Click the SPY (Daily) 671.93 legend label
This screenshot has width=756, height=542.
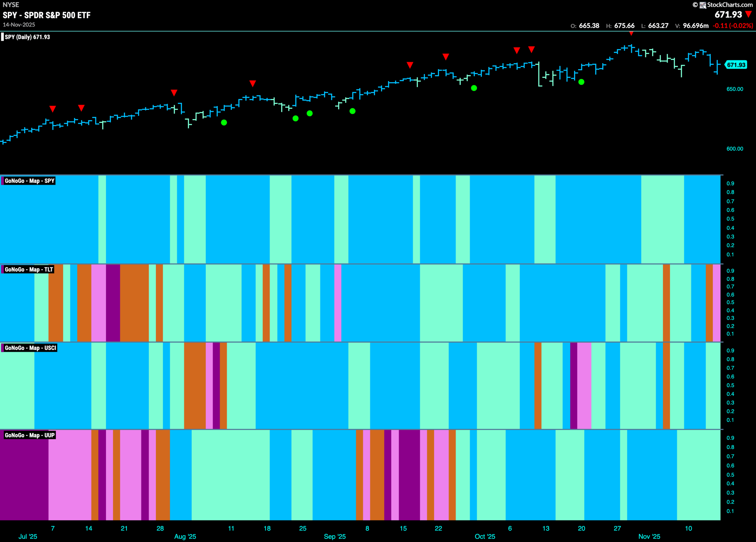pyautogui.click(x=27, y=37)
